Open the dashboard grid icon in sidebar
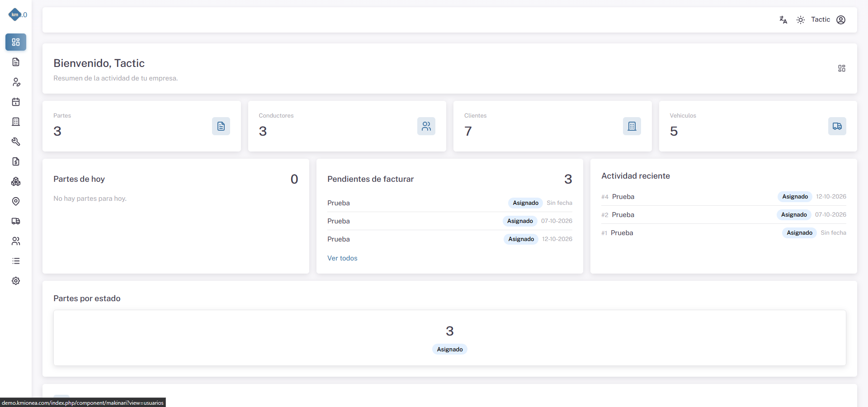The height and width of the screenshot is (407, 868). [16, 42]
